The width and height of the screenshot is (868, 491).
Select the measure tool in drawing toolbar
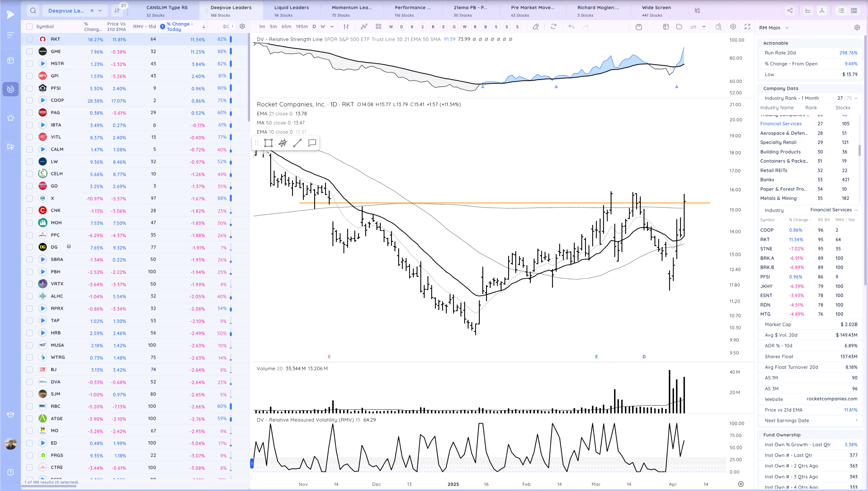point(283,143)
